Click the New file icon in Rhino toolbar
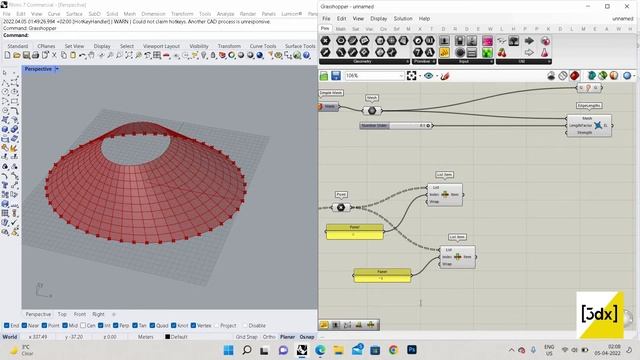Viewport: 640px width, 360px height. coord(7,55)
